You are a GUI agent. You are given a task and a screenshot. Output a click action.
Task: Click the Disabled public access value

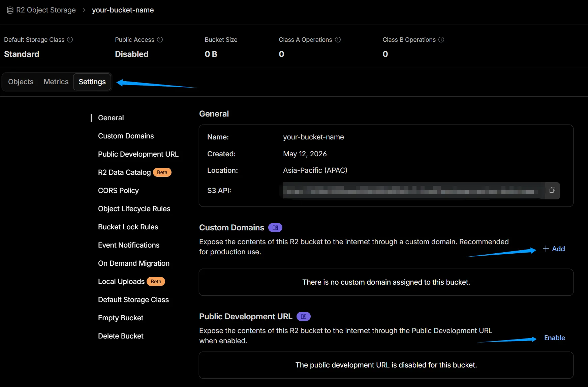click(132, 54)
